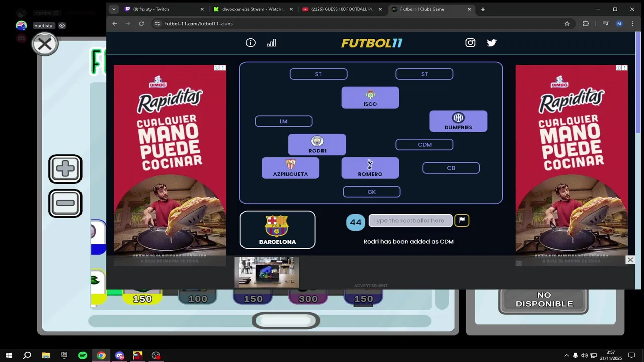Open Chrome media control icon
This screenshot has height=362, width=644.
click(x=606, y=24)
